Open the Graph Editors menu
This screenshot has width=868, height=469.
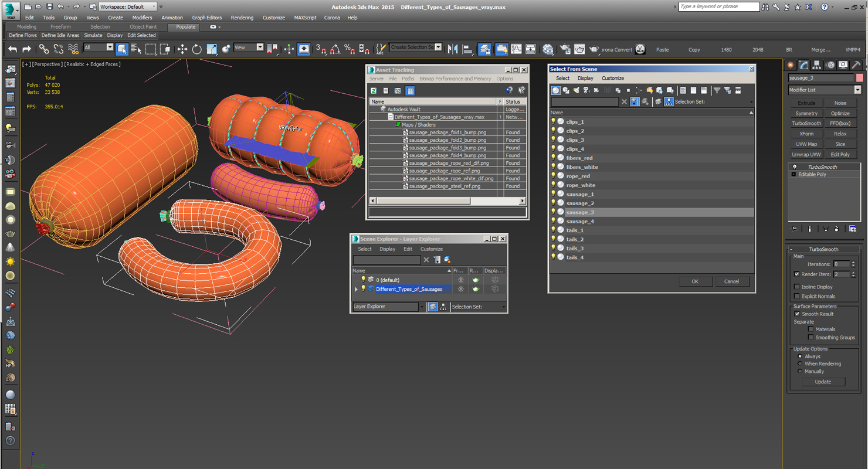207,18
